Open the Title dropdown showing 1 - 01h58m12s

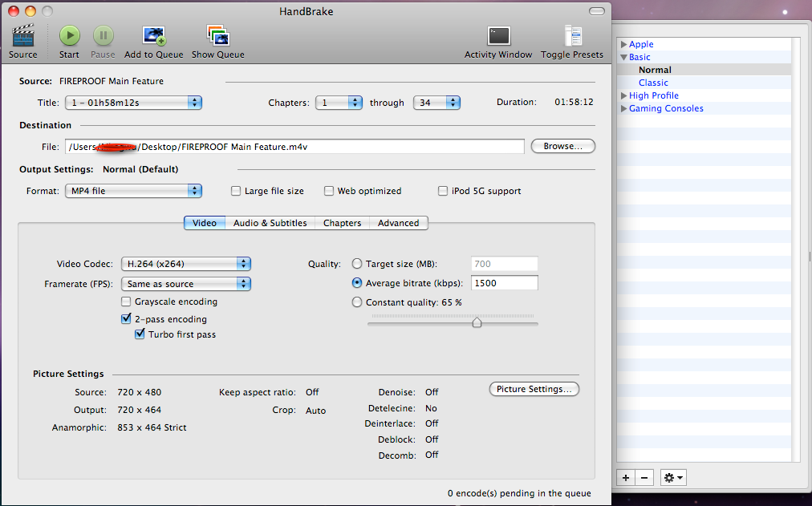tap(134, 103)
